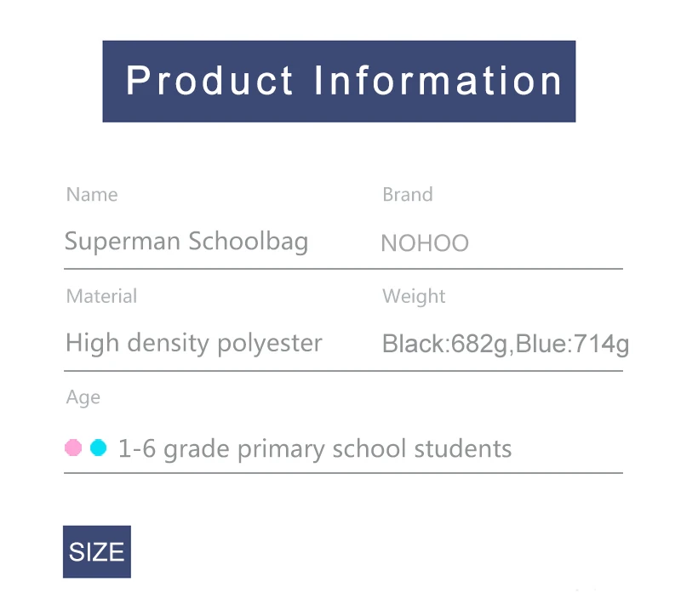Viewport: 681px width, 616px height.
Task: Click the divider line under Superman Schoolbag
Action: [343, 269]
